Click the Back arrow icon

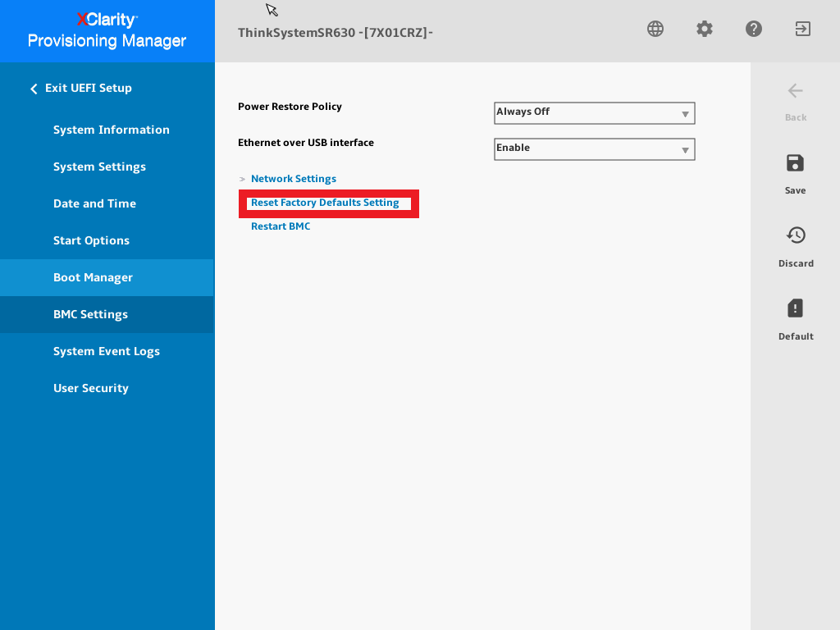(796, 91)
